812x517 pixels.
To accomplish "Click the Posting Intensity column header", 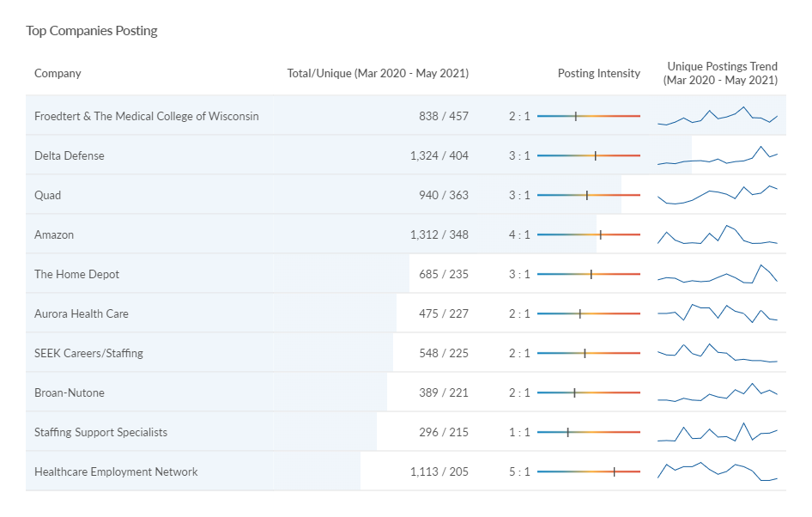I will click(x=598, y=74).
